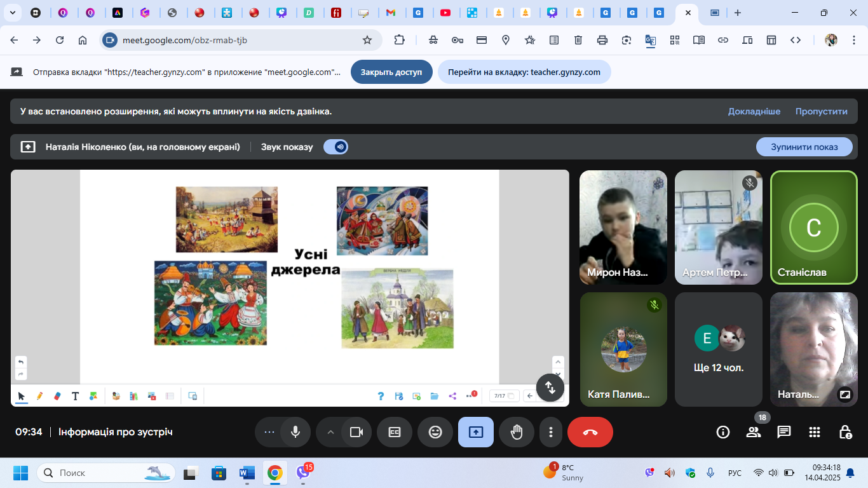Switch to the YouTube tab
The height and width of the screenshot is (488, 868).
tap(445, 13)
